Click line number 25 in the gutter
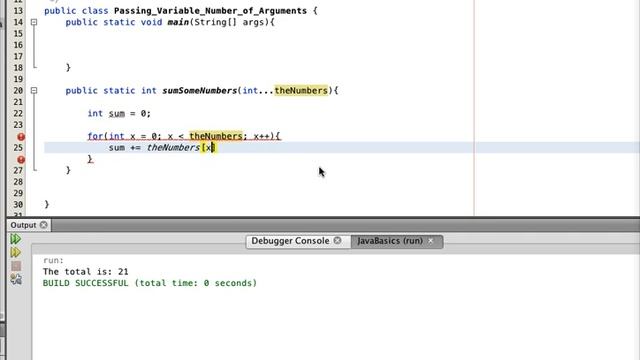The image size is (640, 360). [18, 148]
